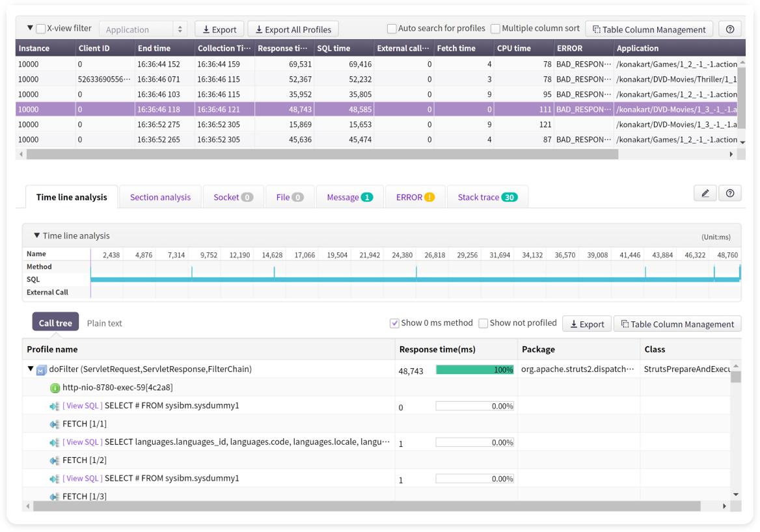The width and height of the screenshot is (760, 532).
Task: Collapse the Time line analysis panel
Action: pyautogui.click(x=37, y=235)
